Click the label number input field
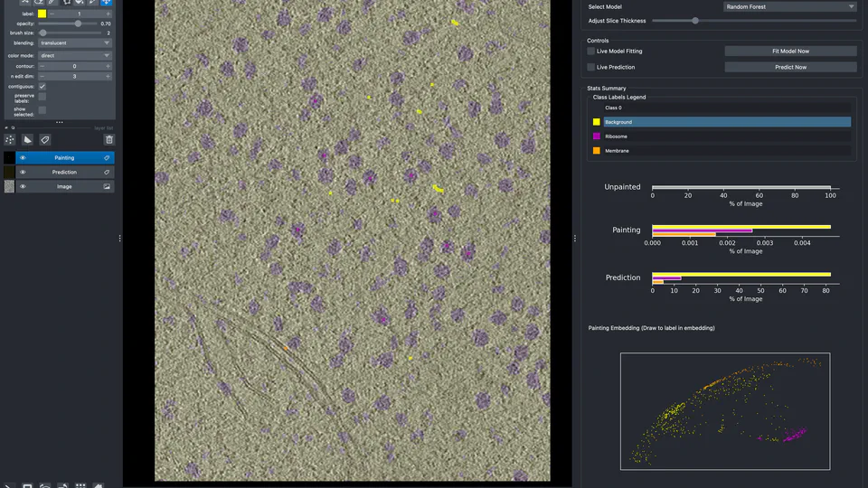The height and width of the screenshot is (488, 868). pyautogui.click(x=80, y=14)
